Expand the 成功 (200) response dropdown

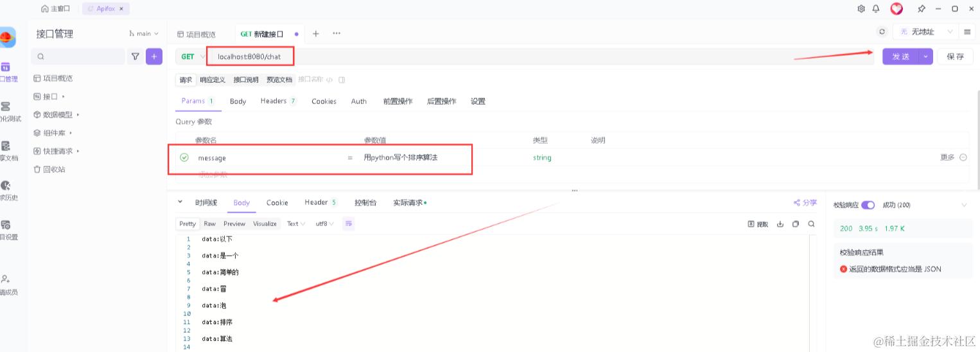(x=963, y=205)
